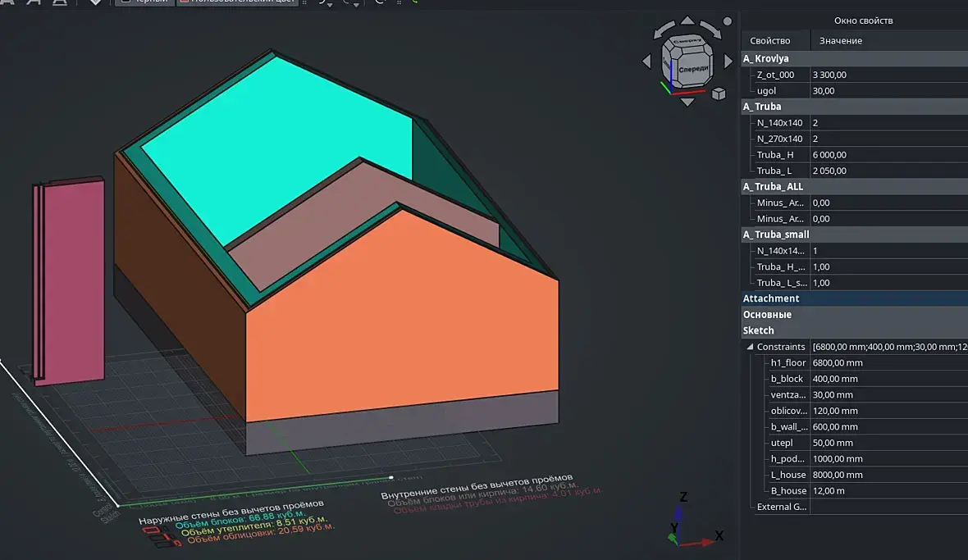The height and width of the screenshot is (560, 968).
Task: Edit the N_140x140 value under A_Truba
Action: click(x=889, y=123)
